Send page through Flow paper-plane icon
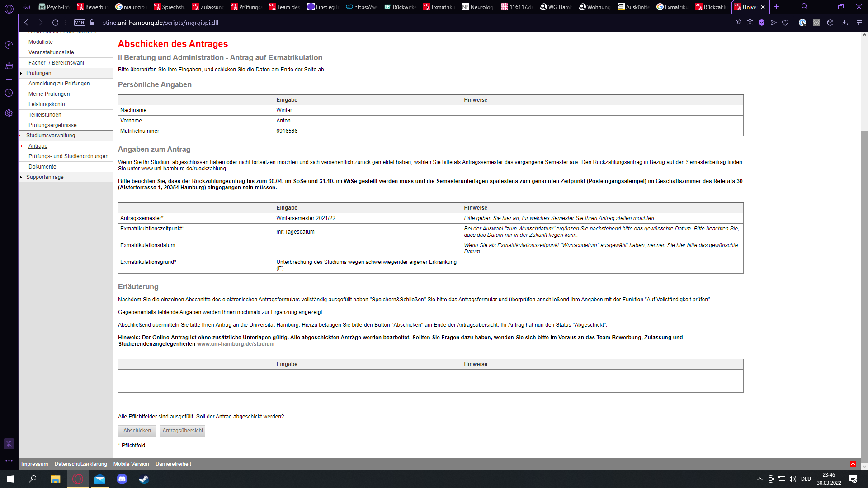Screen dimensions: 868x488 tap(774, 23)
